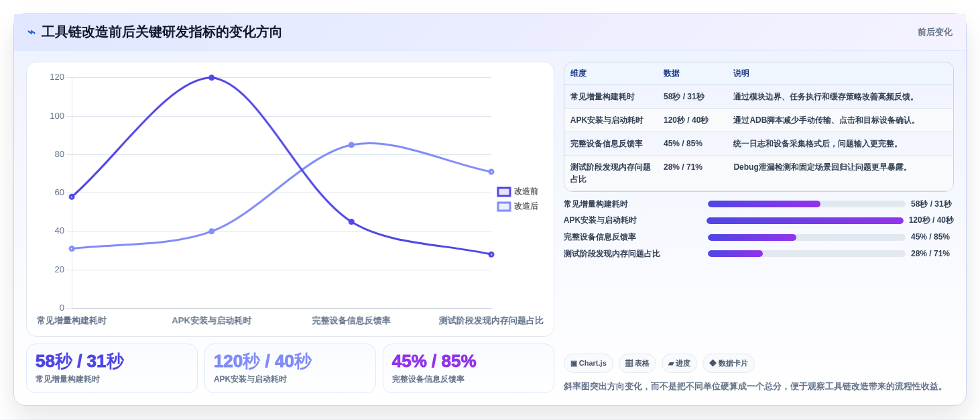Screen dimensions: 980x420
Task: Click the footnote starting with 斜率图突出方向变化
Action: [755, 386]
